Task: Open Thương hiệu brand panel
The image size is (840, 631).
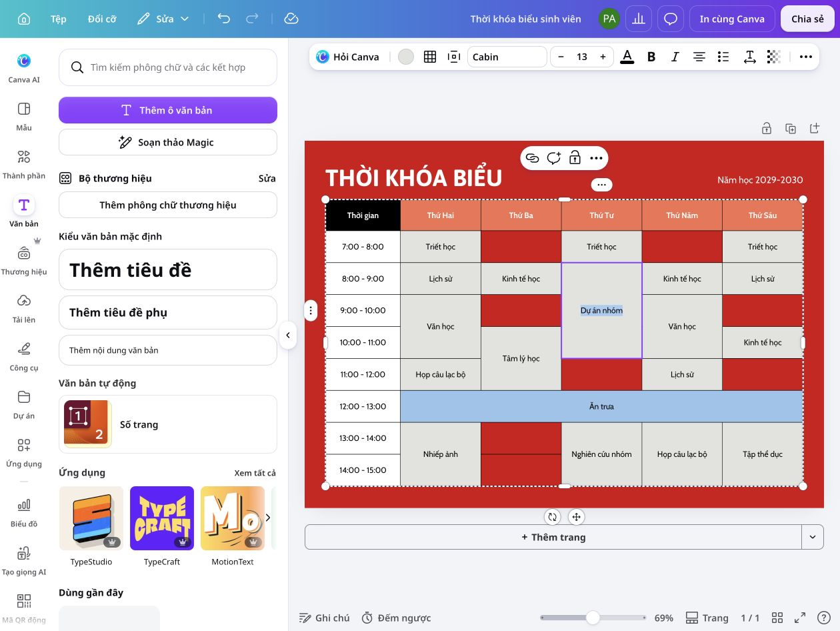Action: pyautogui.click(x=24, y=259)
